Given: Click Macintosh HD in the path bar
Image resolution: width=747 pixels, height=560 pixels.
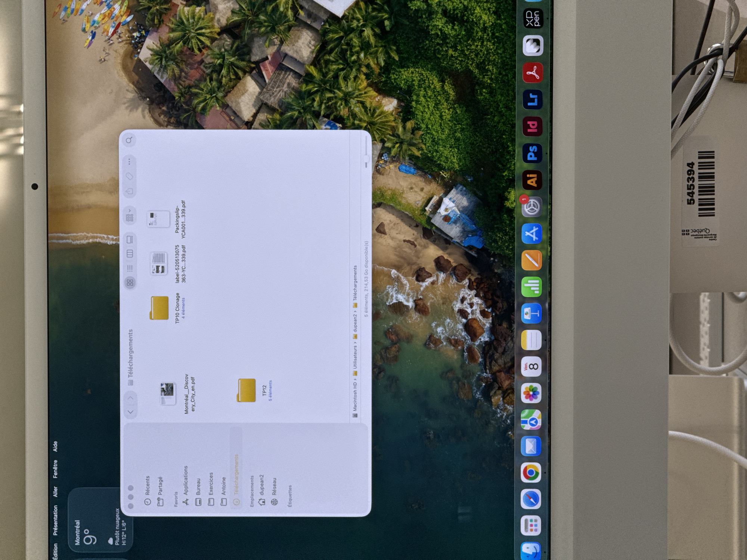Looking at the screenshot, I should (x=355, y=399).
